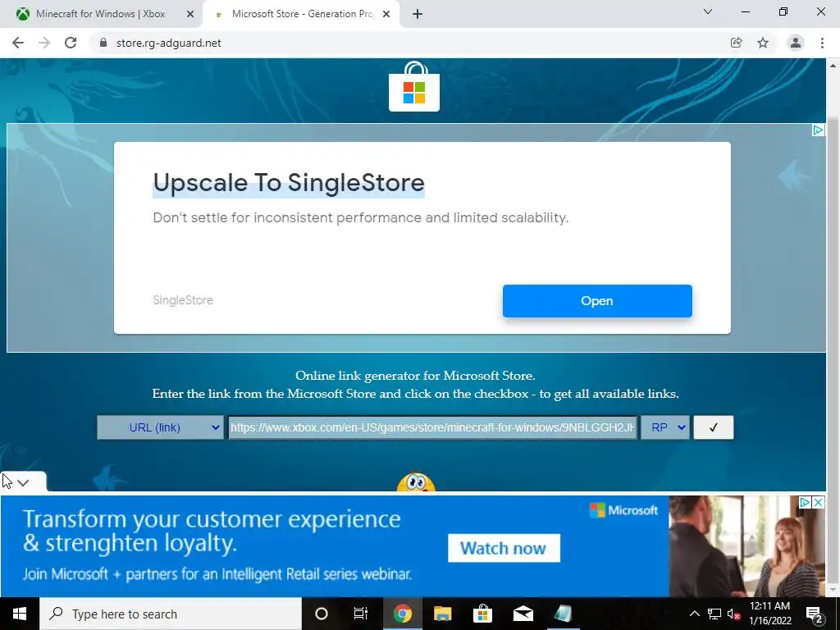The image size is (840, 630).
Task: Click the AdChoices icon on bottom banner
Action: (x=806, y=503)
